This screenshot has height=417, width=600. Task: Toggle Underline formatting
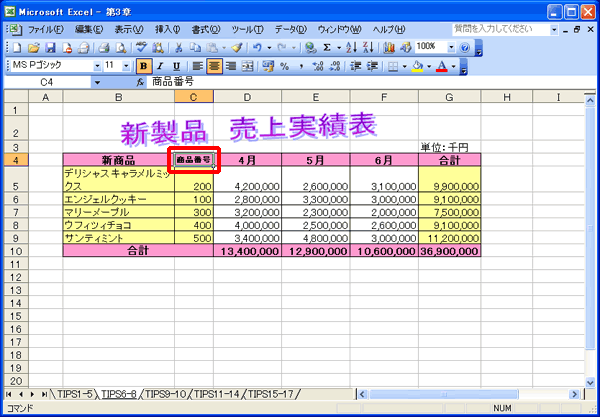[x=176, y=67]
